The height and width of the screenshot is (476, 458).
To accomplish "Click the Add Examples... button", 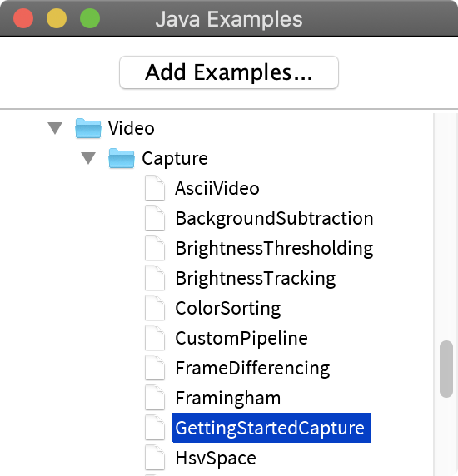I will pyautogui.click(x=229, y=72).
